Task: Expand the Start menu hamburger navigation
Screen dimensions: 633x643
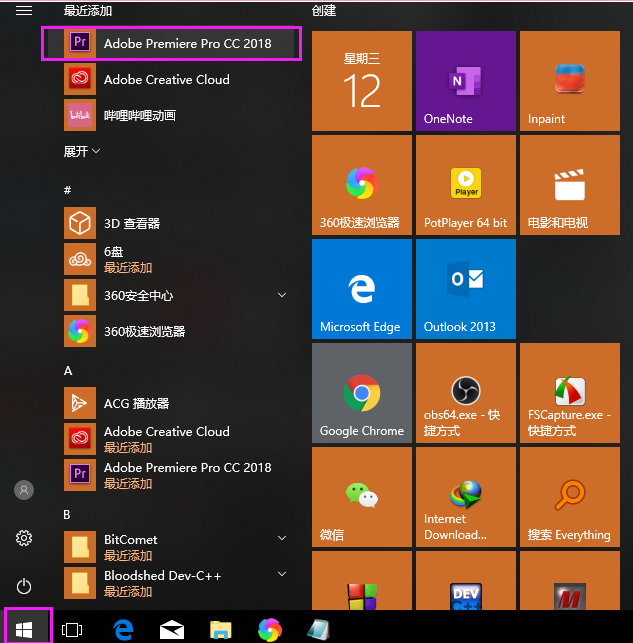Action: (x=24, y=11)
